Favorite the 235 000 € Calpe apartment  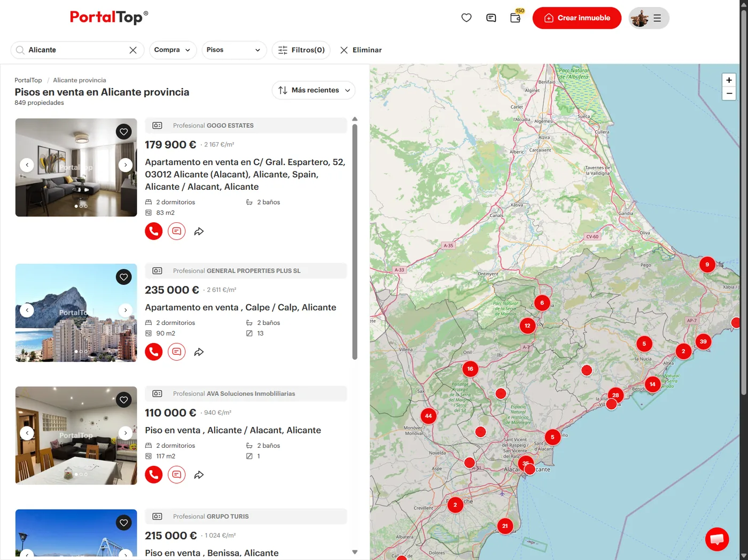(124, 277)
